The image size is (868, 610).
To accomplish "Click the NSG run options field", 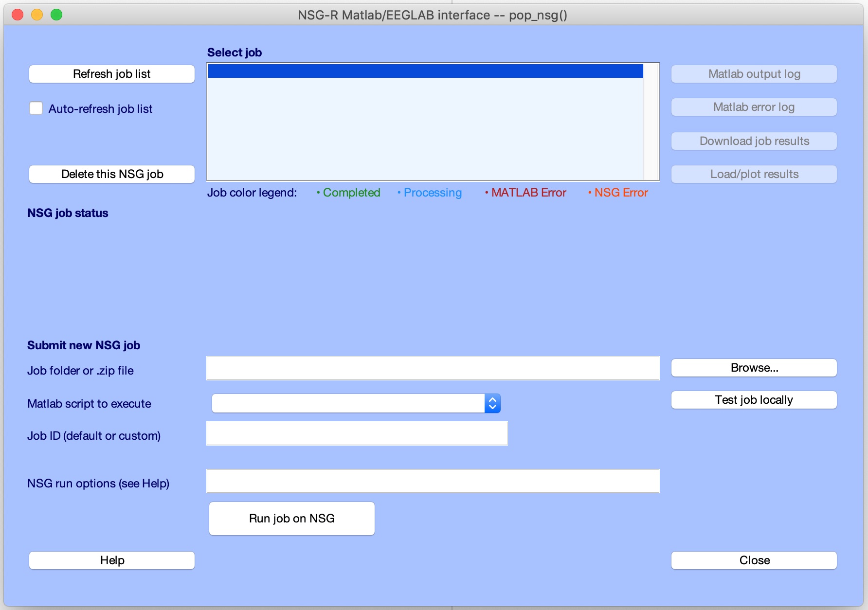I will 433,481.
